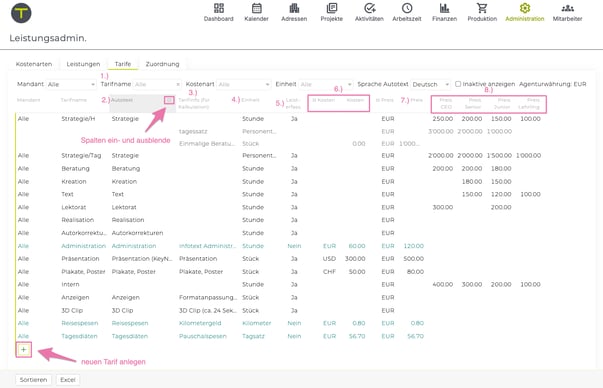Click the Kilometergeld info cell
The image size is (603, 388).
tap(200, 323)
